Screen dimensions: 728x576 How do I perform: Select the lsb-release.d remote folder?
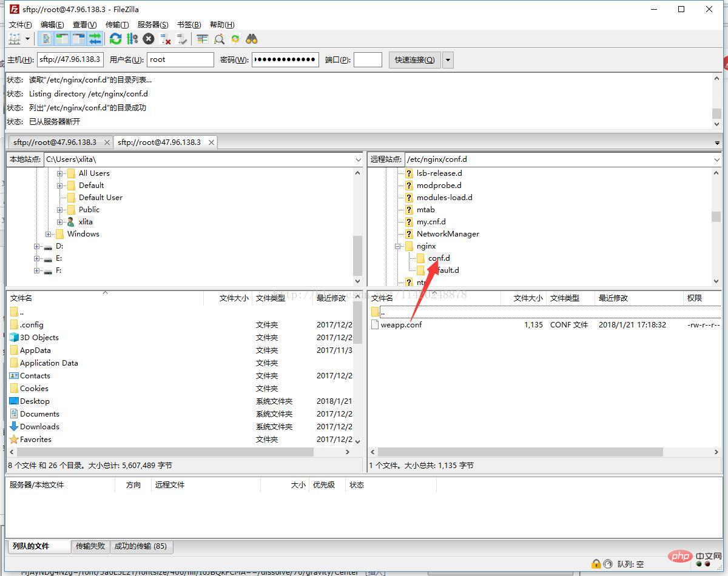439,173
